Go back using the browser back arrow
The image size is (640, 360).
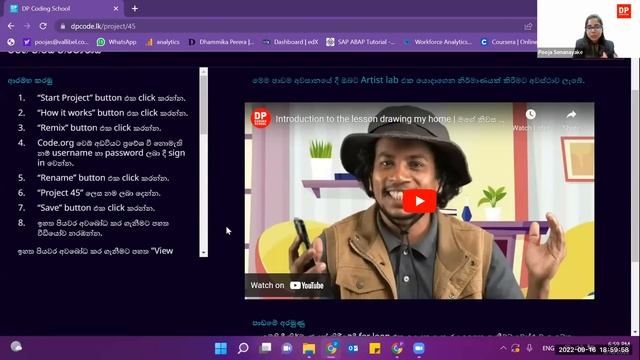point(11,26)
